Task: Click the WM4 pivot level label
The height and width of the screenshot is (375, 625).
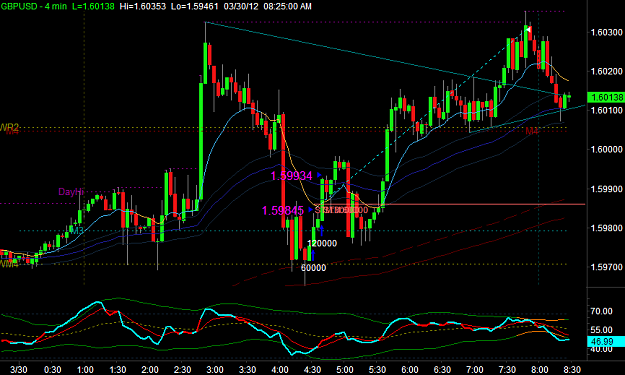Action: [9, 264]
